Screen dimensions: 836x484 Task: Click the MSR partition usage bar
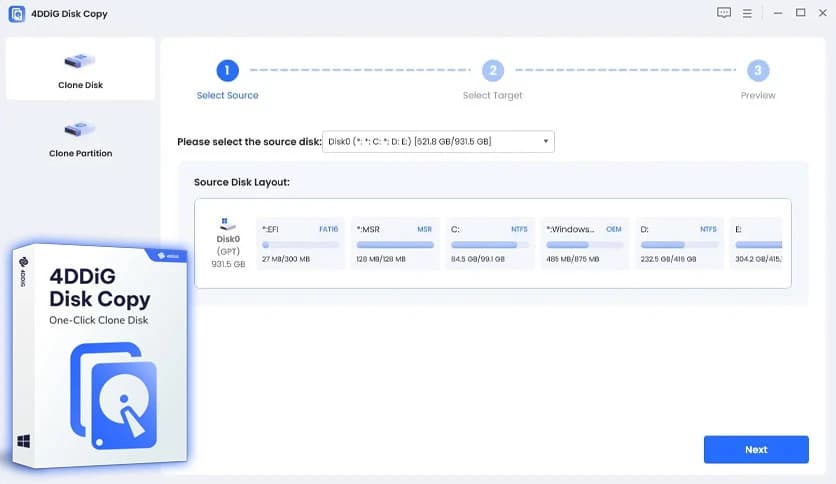tap(395, 245)
